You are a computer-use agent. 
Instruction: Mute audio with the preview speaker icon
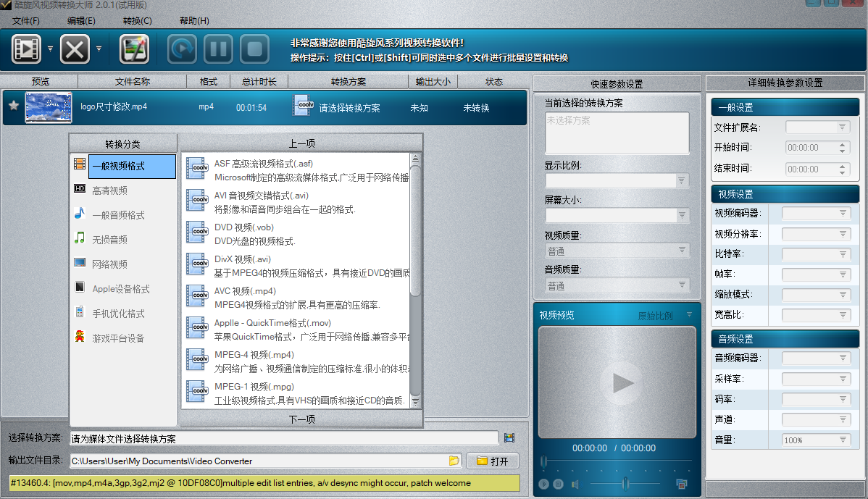(575, 484)
